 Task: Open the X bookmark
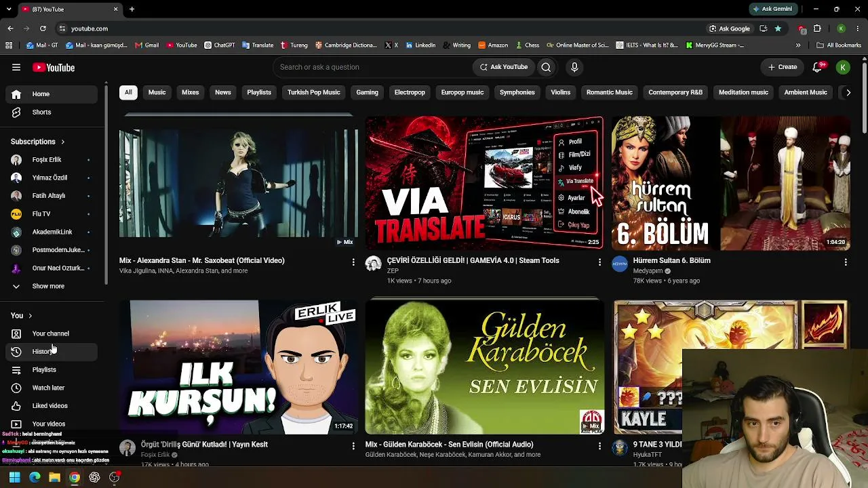point(391,45)
